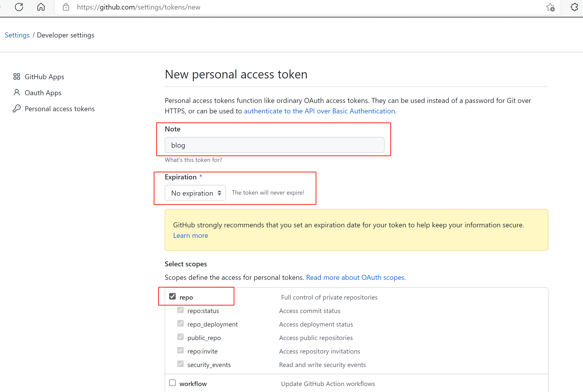Image resolution: width=583 pixels, height=392 pixels.
Task: Open Oauth Apps settings section
Action: [x=43, y=93]
